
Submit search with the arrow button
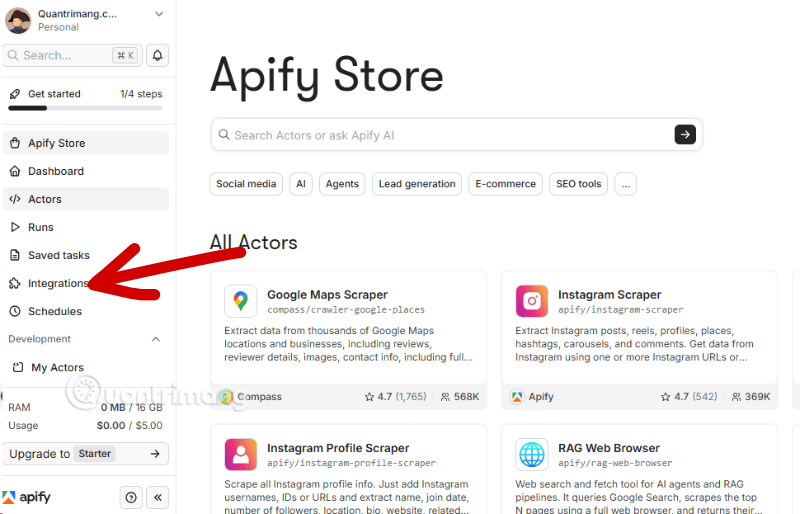point(685,135)
